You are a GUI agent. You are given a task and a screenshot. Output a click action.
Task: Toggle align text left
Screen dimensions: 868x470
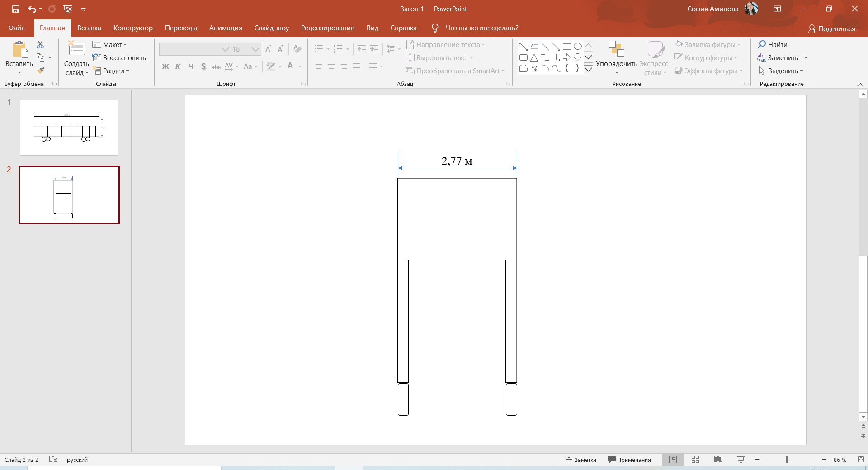tap(319, 66)
